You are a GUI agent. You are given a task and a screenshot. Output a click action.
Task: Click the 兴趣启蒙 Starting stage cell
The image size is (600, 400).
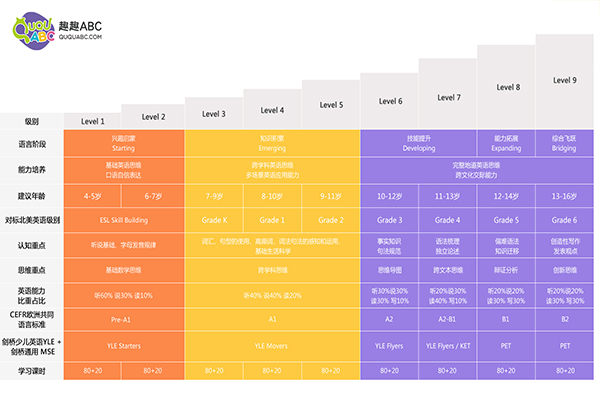point(123,143)
